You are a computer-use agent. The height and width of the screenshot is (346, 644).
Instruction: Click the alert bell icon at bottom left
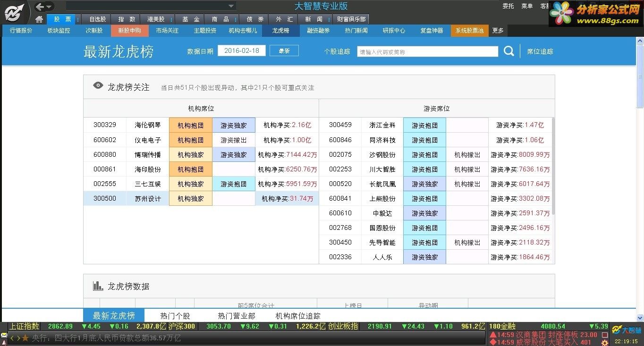click(x=4, y=342)
